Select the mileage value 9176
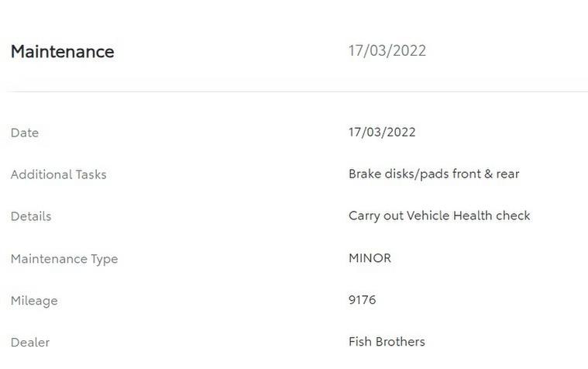 [x=362, y=300]
